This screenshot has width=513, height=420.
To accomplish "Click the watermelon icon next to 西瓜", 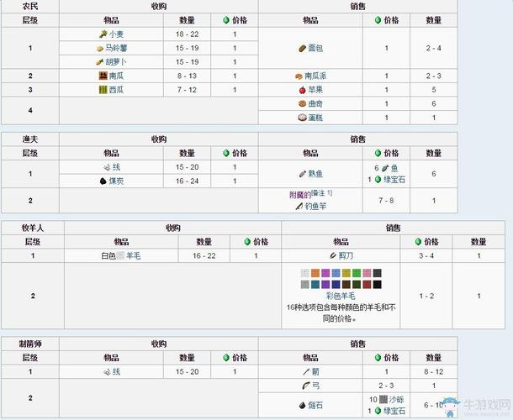I will 103,89.
